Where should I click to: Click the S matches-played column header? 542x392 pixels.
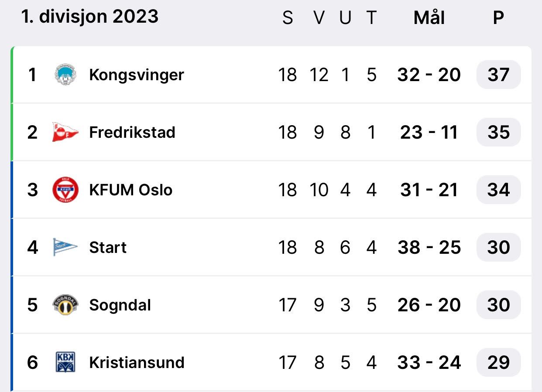click(x=288, y=18)
